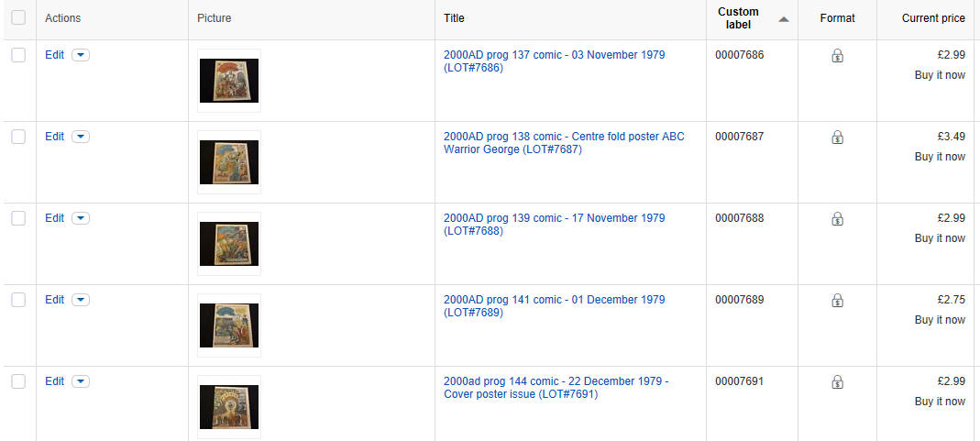Open 2000AD prog 138 listing title link
This screenshot has height=441, width=980.
pyautogui.click(x=564, y=143)
